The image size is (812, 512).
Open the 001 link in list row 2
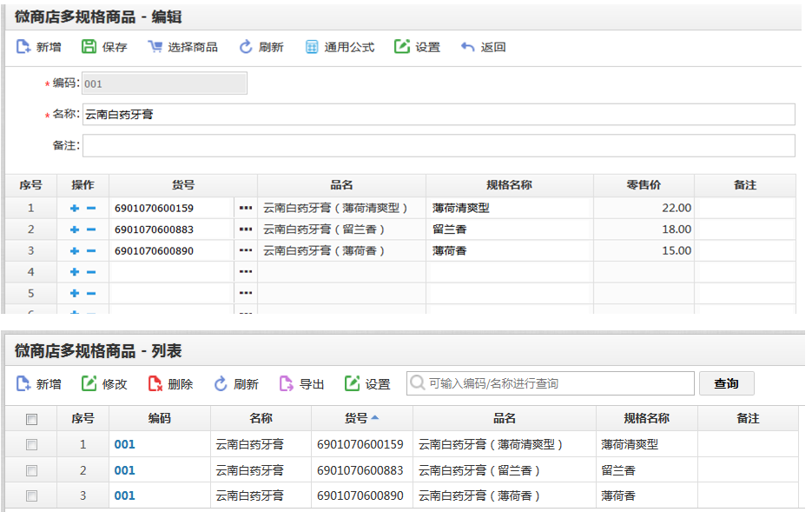point(124,470)
